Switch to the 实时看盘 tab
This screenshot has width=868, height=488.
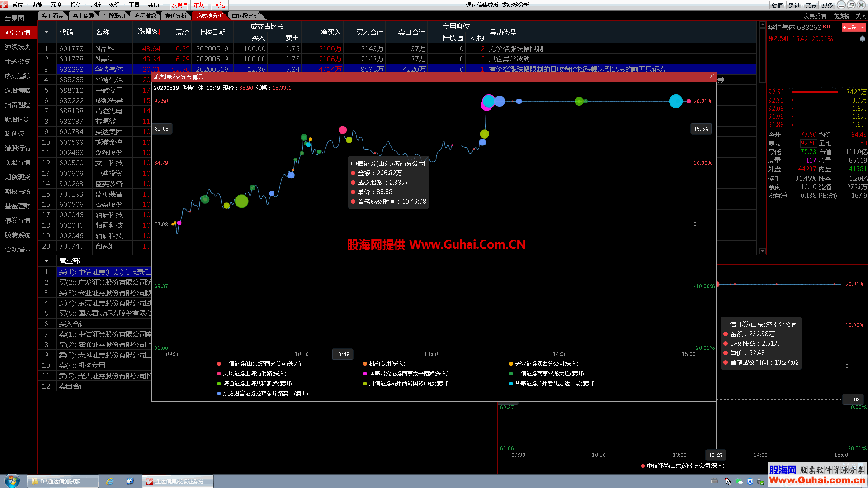tap(53, 16)
